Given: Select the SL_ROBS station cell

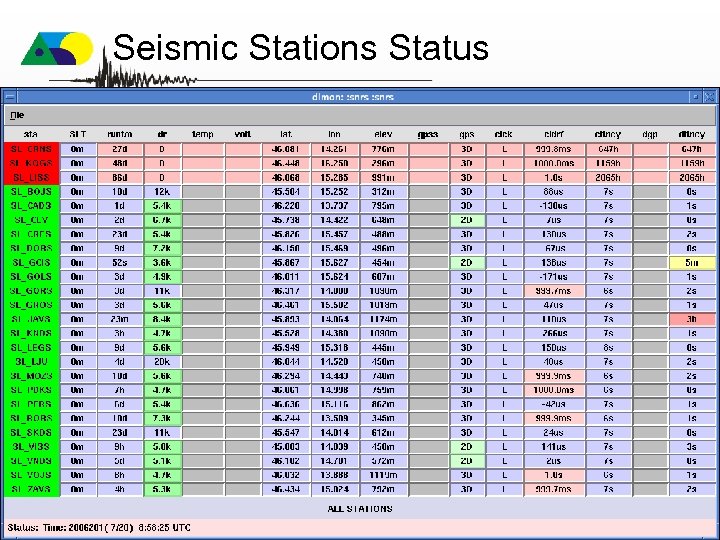Looking at the screenshot, I should (32, 418).
